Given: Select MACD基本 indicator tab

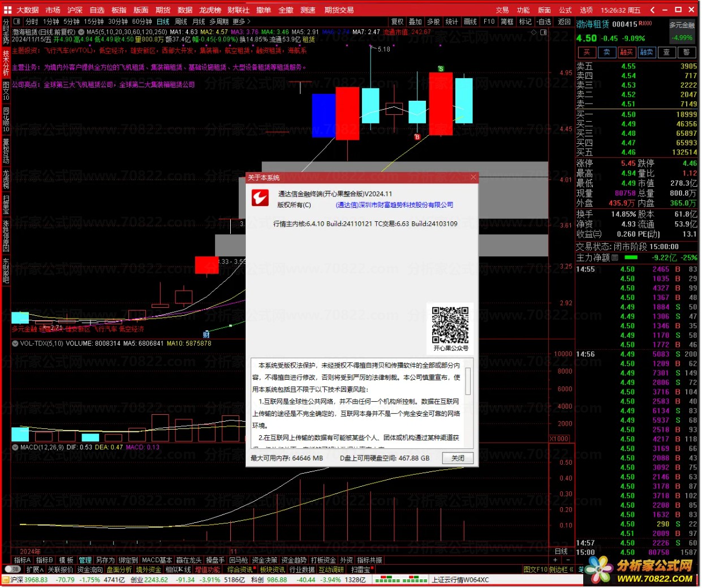Looking at the screenshot, I should point(157,560).
